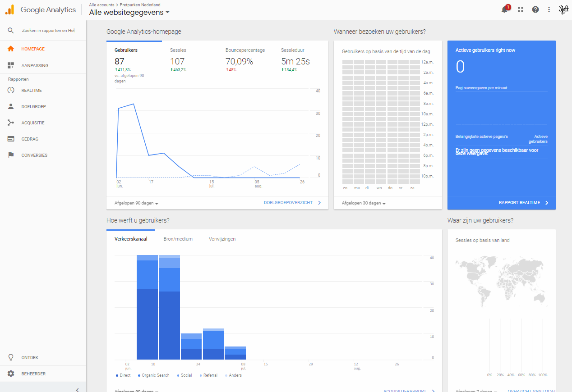Screen dimensions: 572x392
Task: Click the active users count 0
Action: 460,67
